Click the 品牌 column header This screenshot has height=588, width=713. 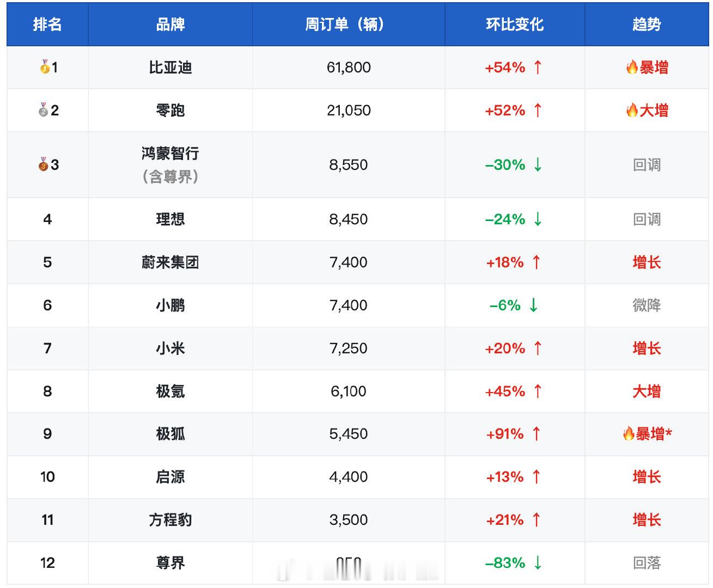[x=170, y=24]
